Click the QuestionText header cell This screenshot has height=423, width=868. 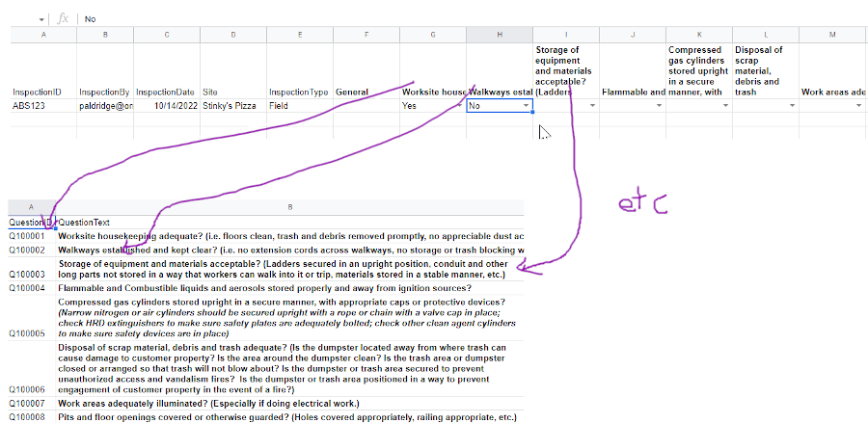click(289, 223)
